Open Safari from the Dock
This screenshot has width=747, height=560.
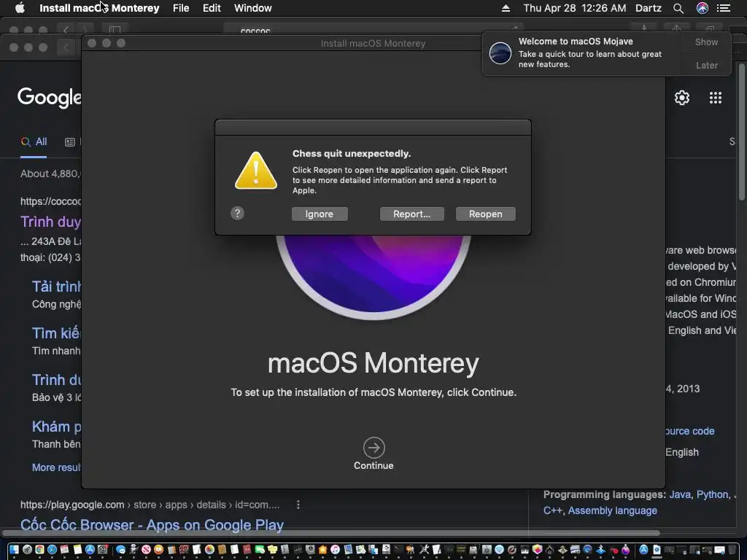click(x=52, y=550)
